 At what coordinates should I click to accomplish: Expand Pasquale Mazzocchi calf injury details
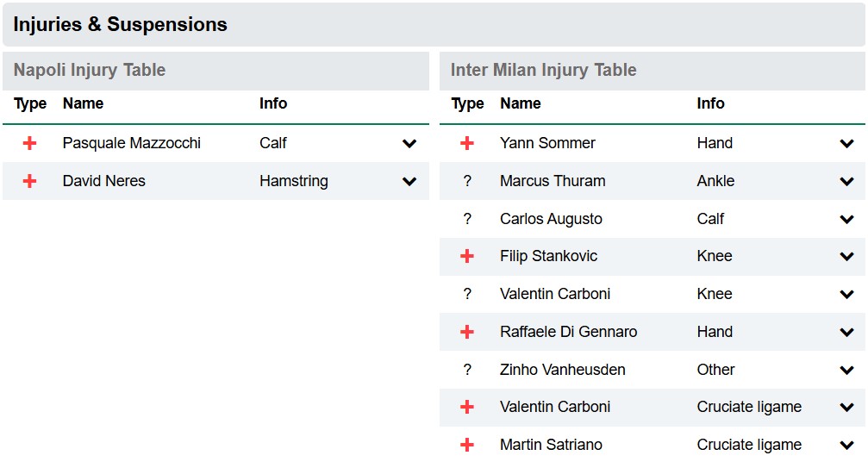click(x=409, y=144)
